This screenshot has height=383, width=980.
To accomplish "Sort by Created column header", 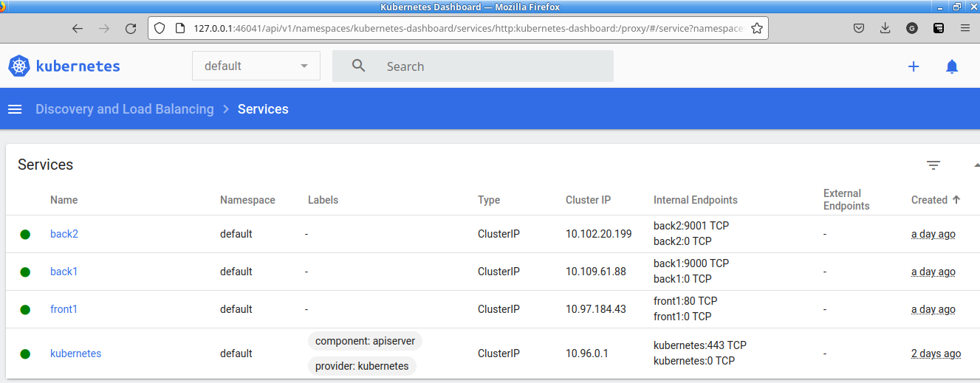I will click(935, 200).
